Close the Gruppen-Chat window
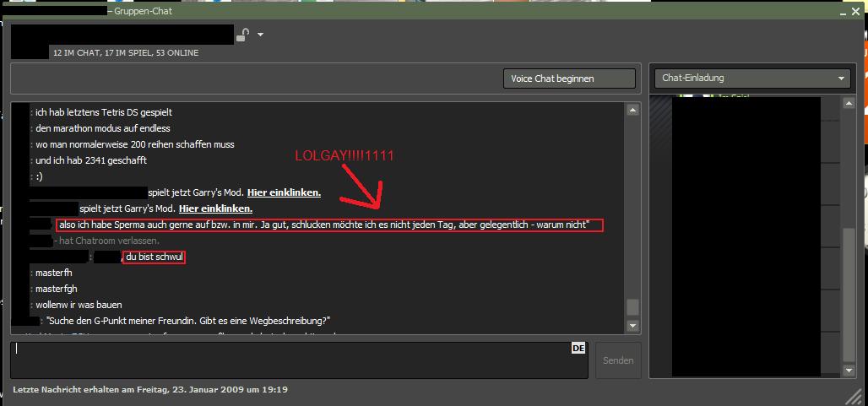868x406 pixels. [x=857, y=11]
